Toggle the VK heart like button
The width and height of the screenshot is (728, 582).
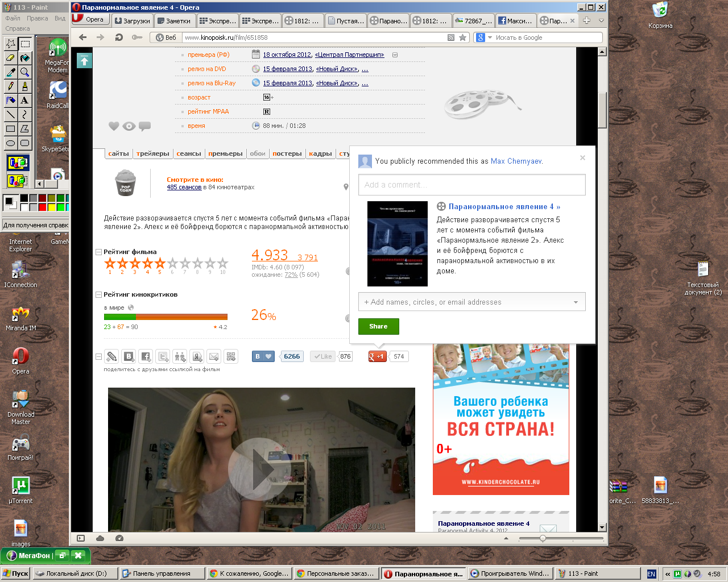(263, 356)
